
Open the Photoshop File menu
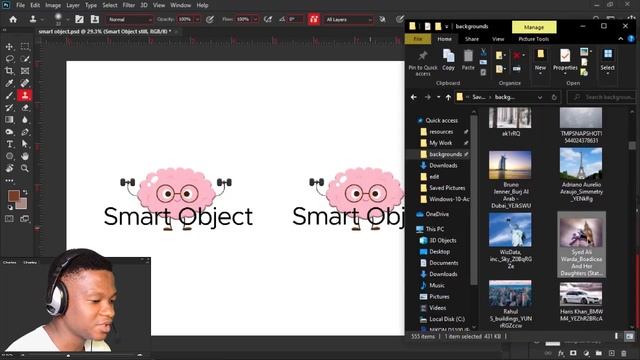point(20,5)
